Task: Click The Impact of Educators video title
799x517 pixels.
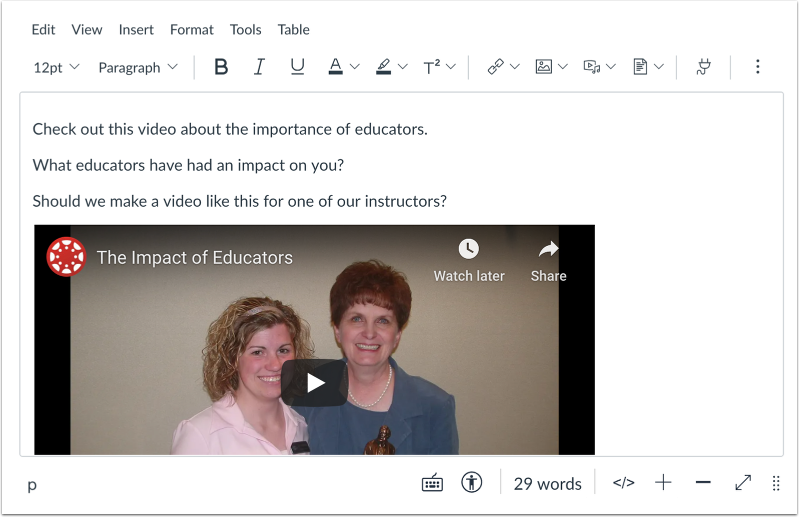Action: 195,258
